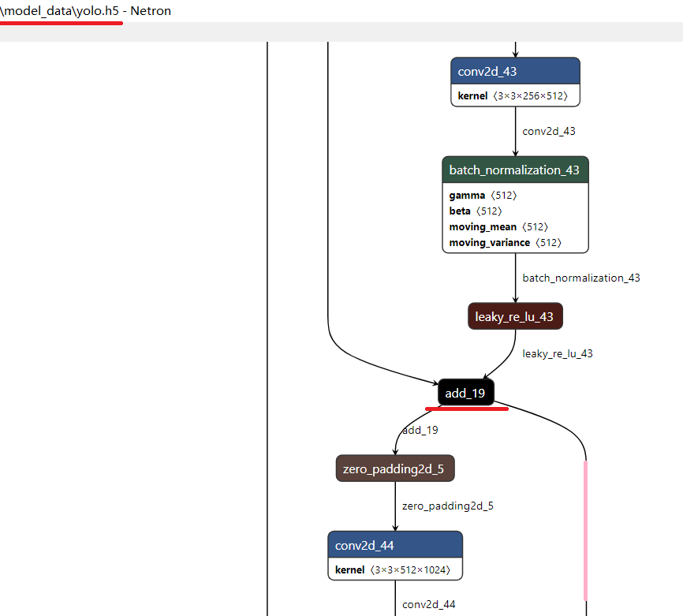The image size is (683, 616).
Task: Select the zero_padding2d_5 node
Action: pos(394,468)
